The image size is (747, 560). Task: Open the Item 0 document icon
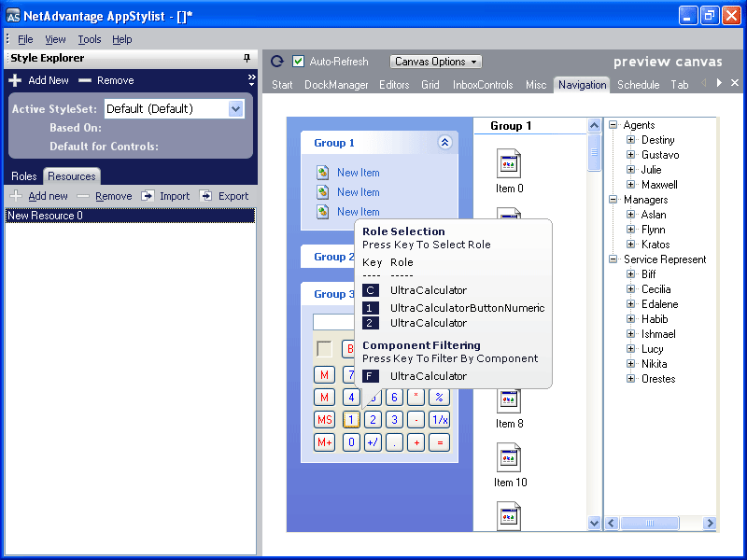[x=508, y=163]
